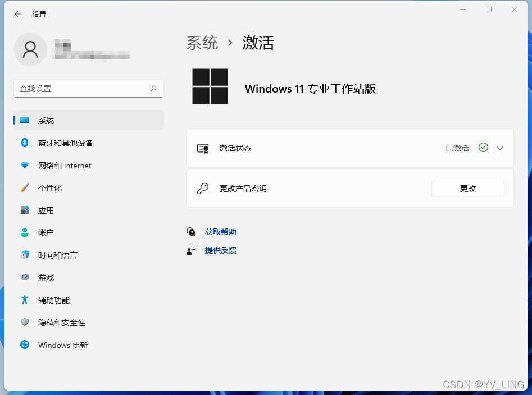
Task: Select 个性化 in the sidebar
Action: 89,187
